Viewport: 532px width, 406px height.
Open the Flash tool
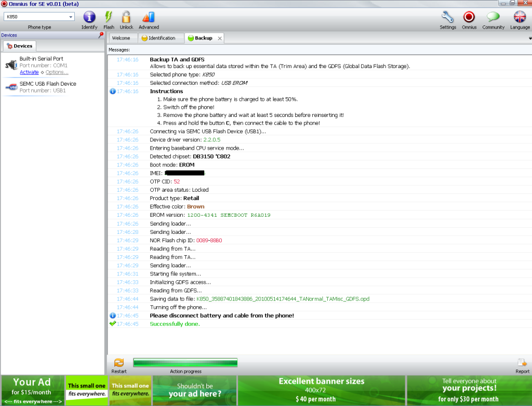(x=109, y=17)
